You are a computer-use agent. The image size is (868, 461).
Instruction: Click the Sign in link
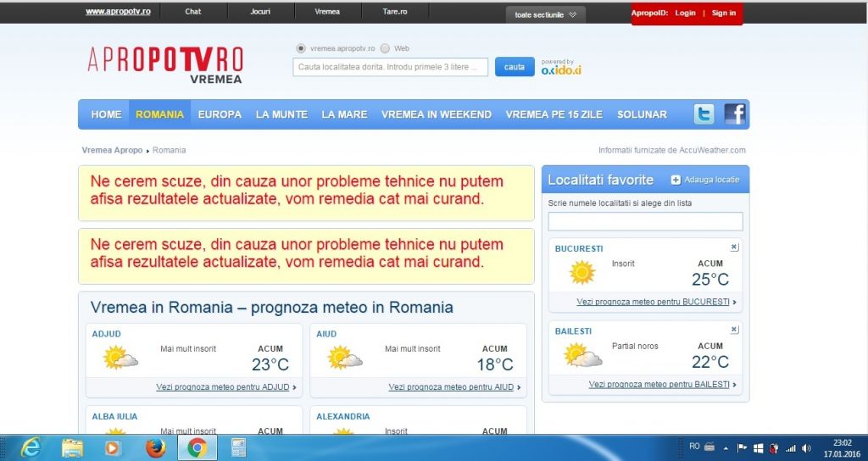(724, 13)
